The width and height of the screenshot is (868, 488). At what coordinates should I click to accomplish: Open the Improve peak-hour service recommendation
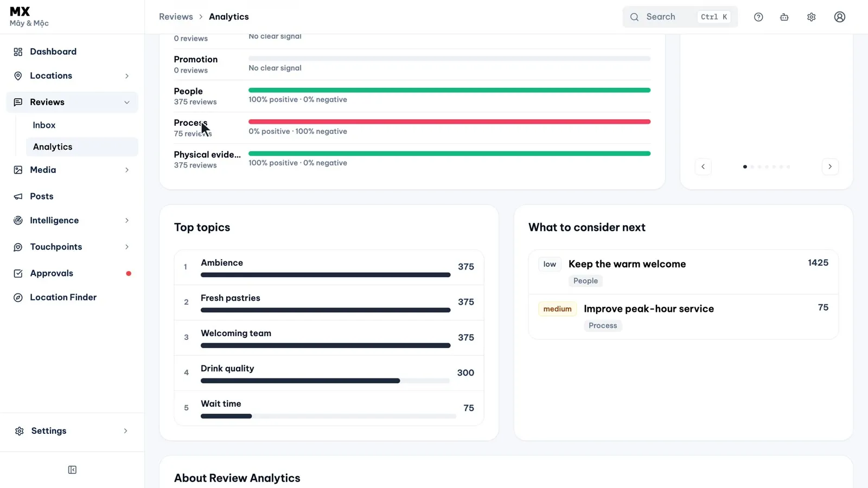684,317
